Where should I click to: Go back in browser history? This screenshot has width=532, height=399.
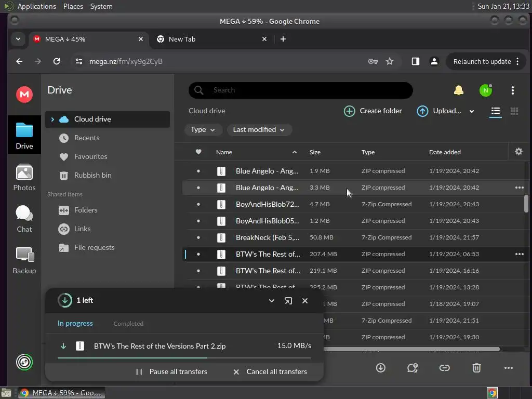19,61
